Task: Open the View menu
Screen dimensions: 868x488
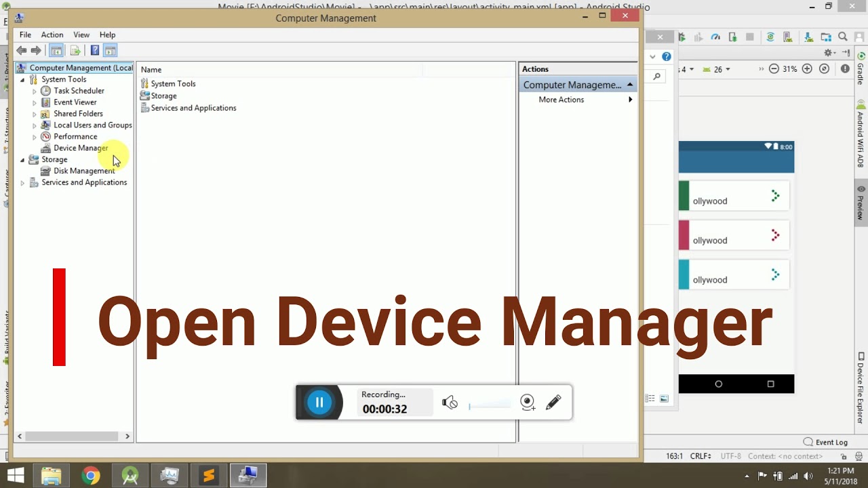Action: pos(81,35)
